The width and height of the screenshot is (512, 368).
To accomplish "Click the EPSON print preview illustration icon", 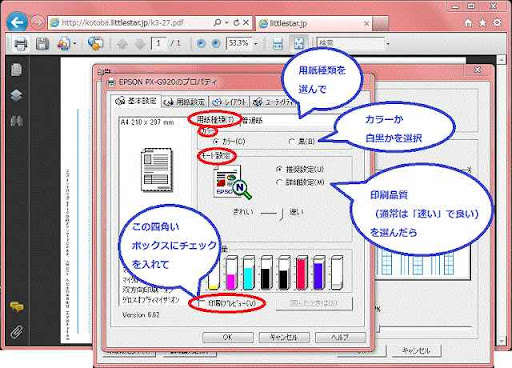I will coord(232,182).
